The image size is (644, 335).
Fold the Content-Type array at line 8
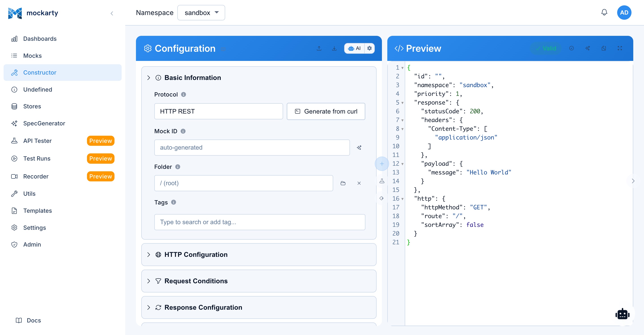click(x=402, y=129)
